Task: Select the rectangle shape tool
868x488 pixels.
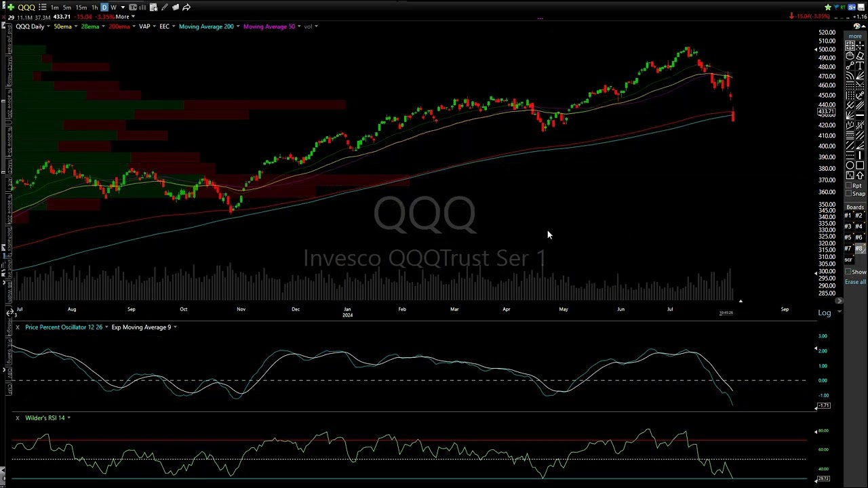Action: [860, 165]
